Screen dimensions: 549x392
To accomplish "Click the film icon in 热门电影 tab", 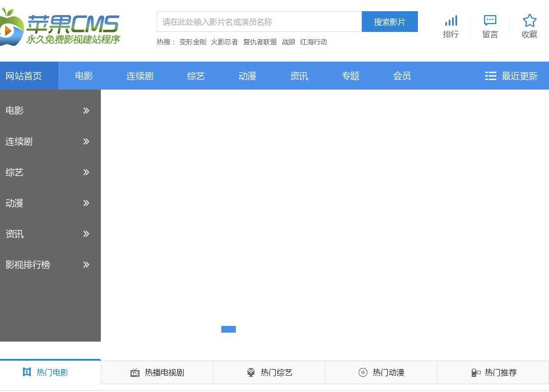I will [27, 372].
